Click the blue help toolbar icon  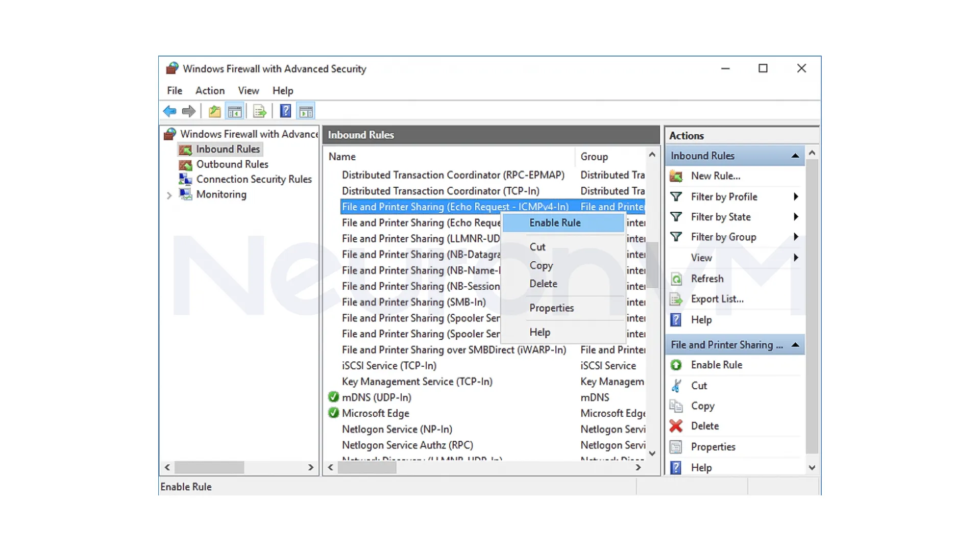285,111
